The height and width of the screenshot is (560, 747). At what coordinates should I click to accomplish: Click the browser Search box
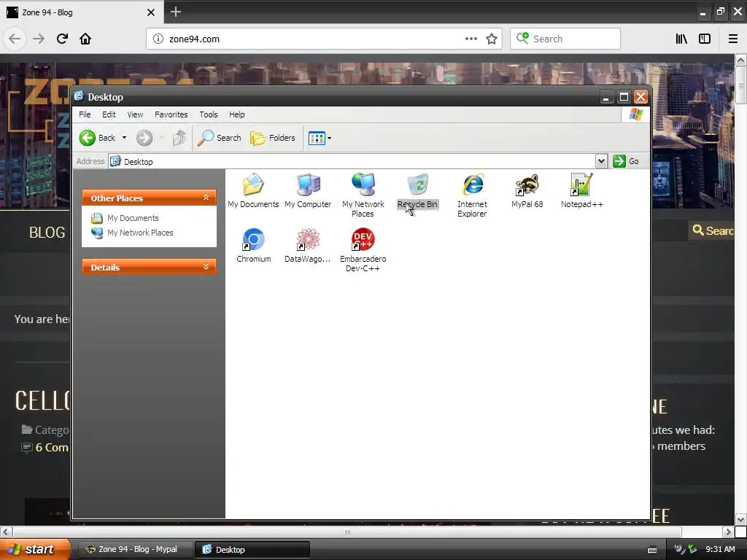pyautogui.click(x=565, y=39)
